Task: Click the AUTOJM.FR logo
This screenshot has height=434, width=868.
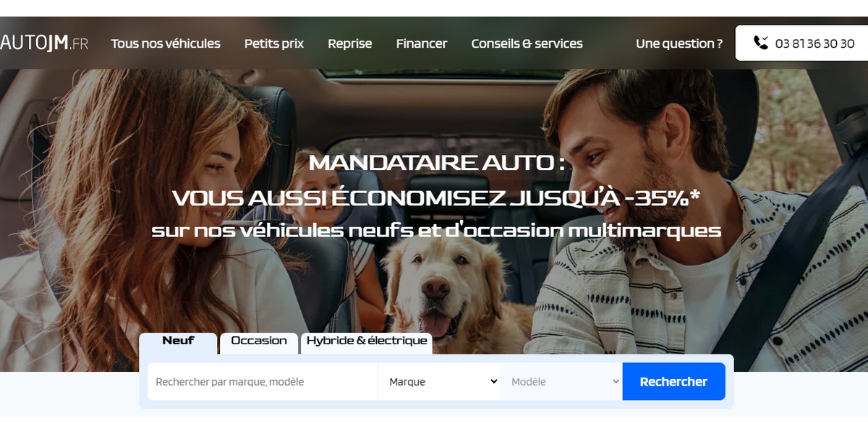Action: pos(44,43)
